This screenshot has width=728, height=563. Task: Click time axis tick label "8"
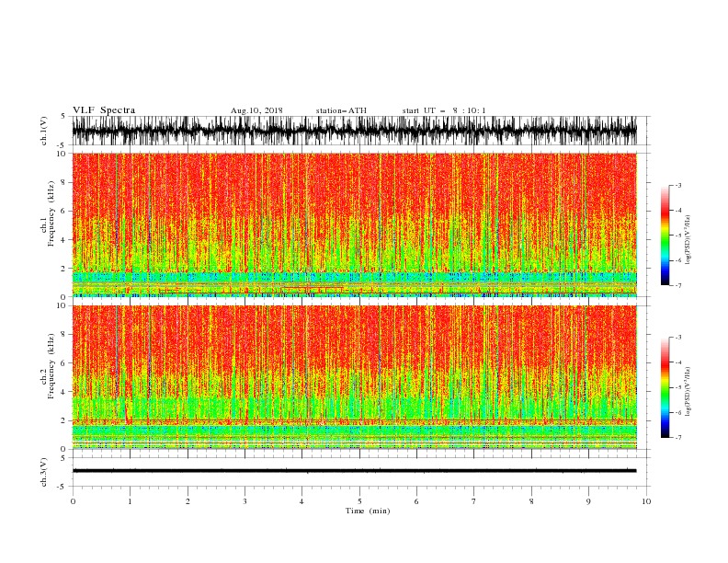[x=531, y=501]
